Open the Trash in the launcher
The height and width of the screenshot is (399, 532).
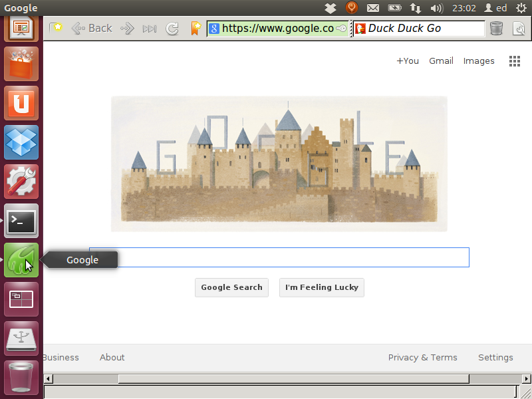pyautogui.click(x=21, y=377)
